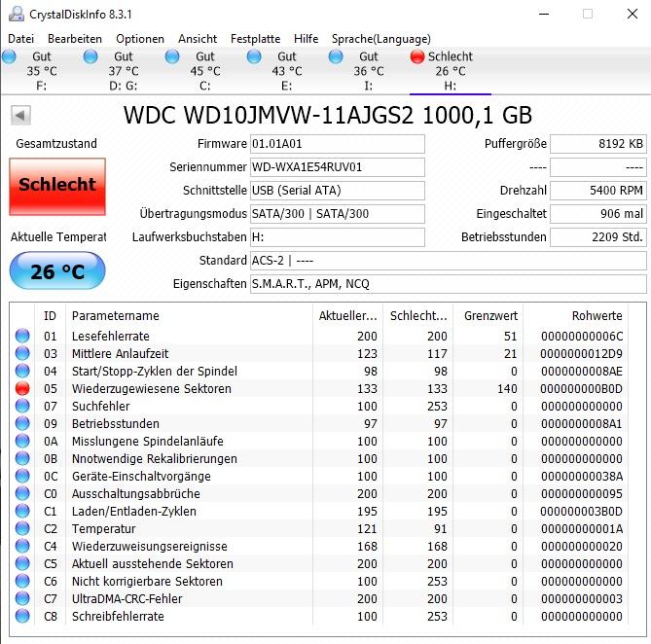Click the Betriebsstunden field 2209 Std.
The height and width of the screenshot is (644, 651).
pos(598,237)
